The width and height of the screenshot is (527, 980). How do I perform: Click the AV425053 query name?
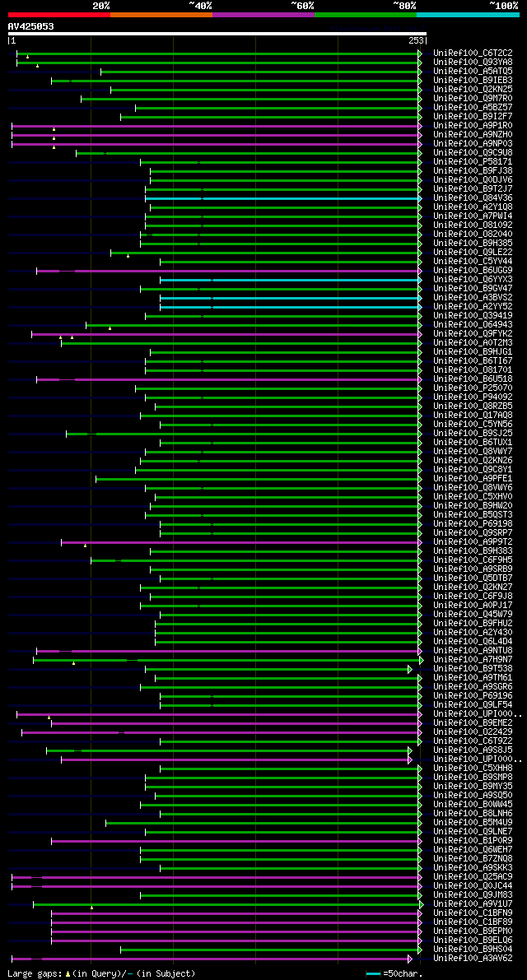tap(30, 26)
